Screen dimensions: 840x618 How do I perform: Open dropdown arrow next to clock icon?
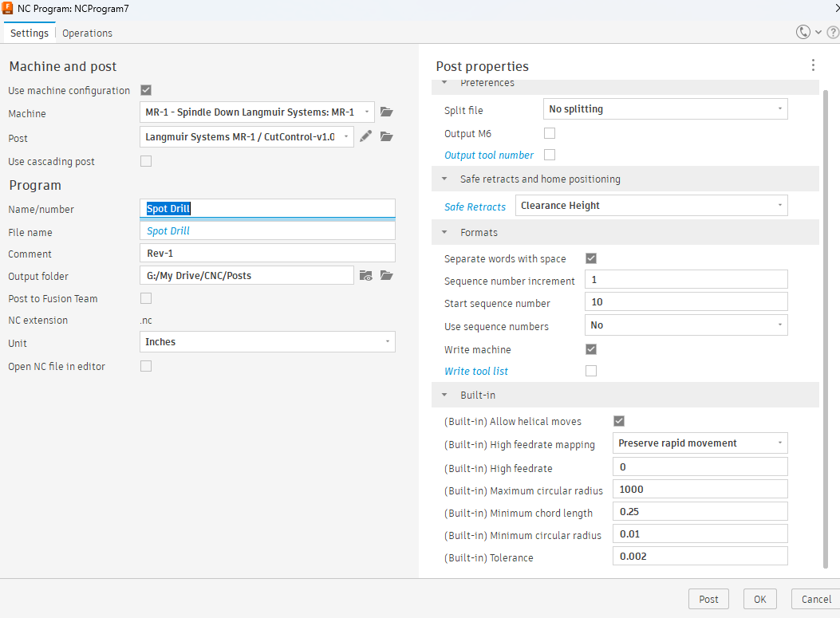[x=818, y=33]
